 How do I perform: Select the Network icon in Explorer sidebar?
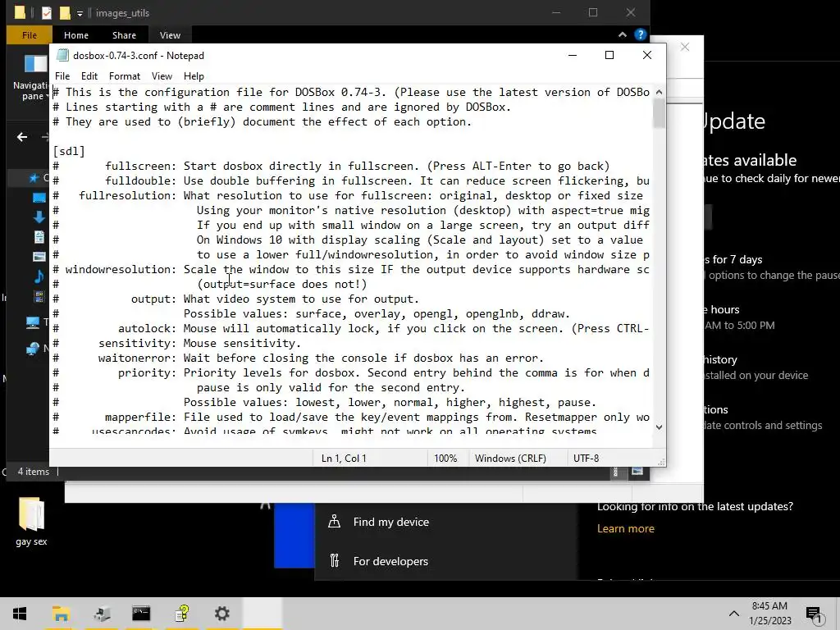coord(33,349)
